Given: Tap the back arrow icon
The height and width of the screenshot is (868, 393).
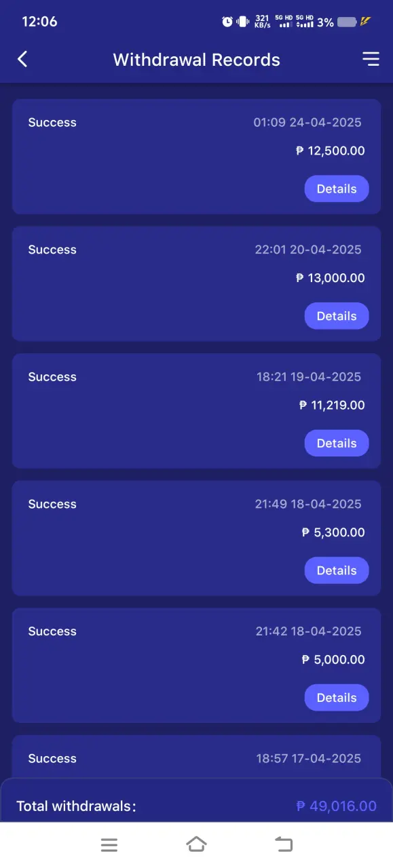Looking at the screenshot, I should [x=22, y=59].
